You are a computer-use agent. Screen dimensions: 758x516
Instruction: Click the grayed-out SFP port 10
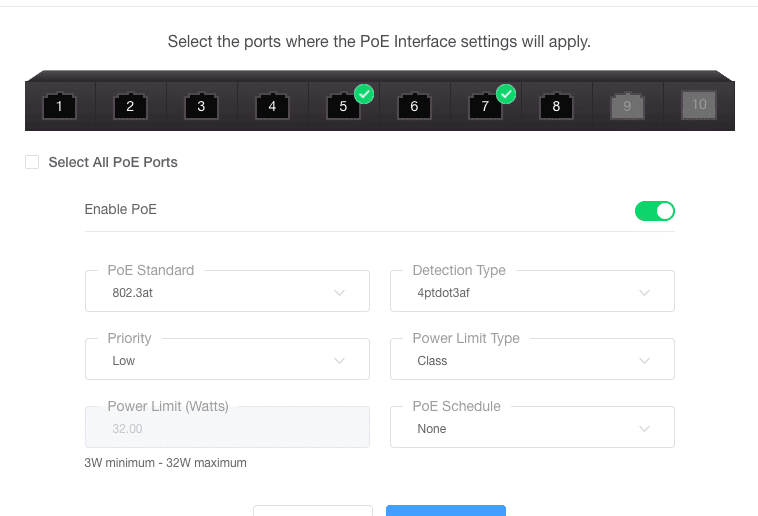[699, 105]
